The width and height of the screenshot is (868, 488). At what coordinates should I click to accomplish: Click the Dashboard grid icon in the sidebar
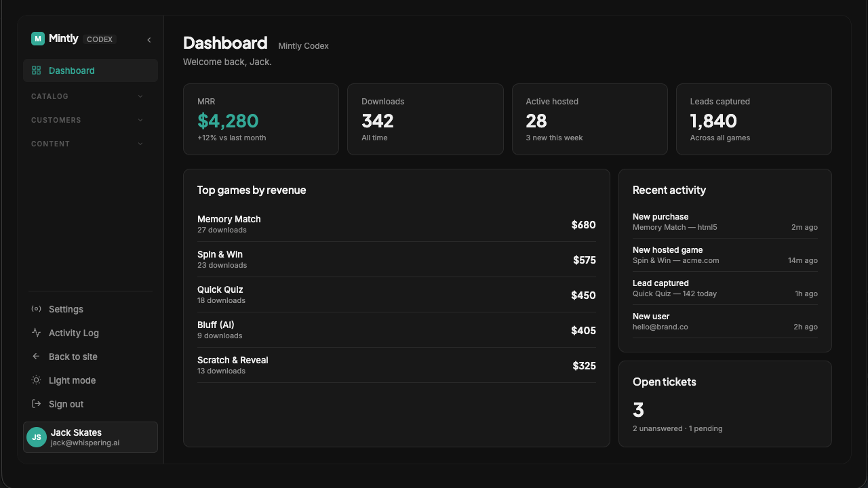pyautogui.click(x=37, y=70)
